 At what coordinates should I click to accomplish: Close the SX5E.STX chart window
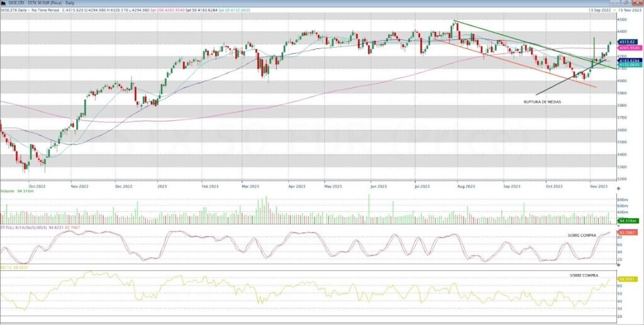click(639, 3)
